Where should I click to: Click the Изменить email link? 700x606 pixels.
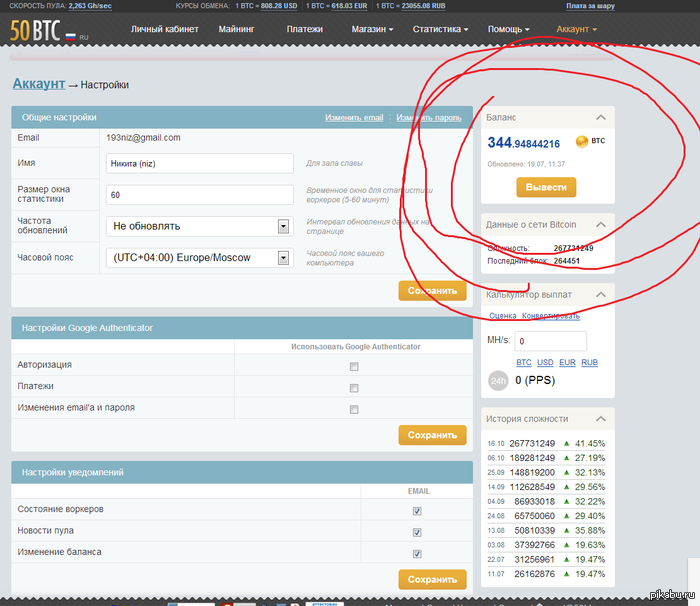tap(354, 118)
